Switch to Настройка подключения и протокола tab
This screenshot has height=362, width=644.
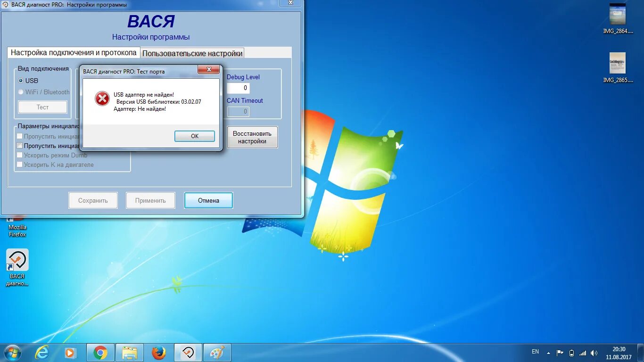click(x=74, y=52)
